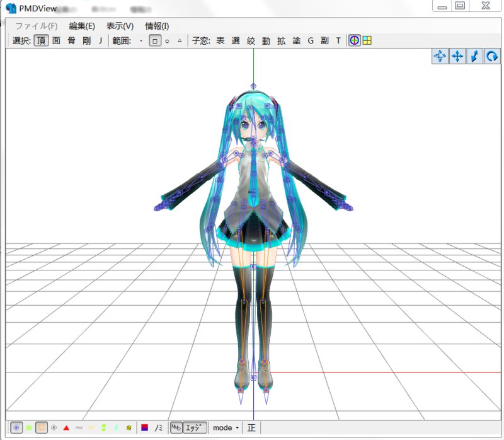The width and height of the screenshot is (504, 440).
Task: Open the 副 sub-window
Action: pos(324,41)
